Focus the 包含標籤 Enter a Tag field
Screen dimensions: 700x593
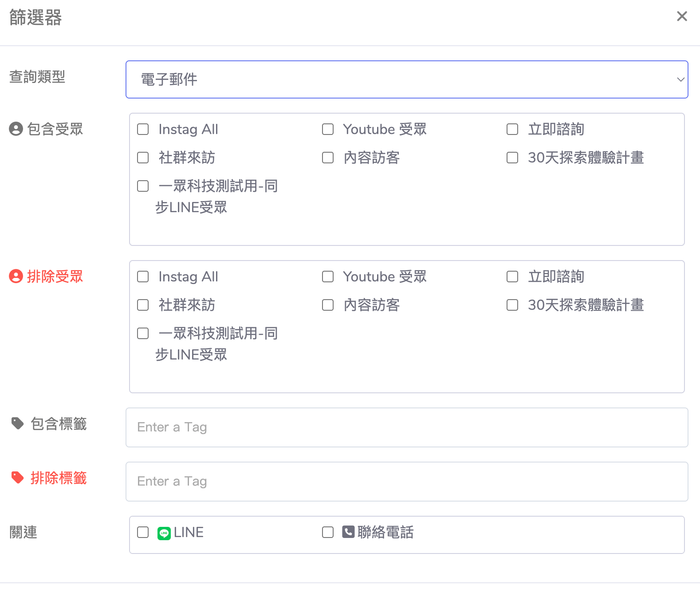(406, 427)
